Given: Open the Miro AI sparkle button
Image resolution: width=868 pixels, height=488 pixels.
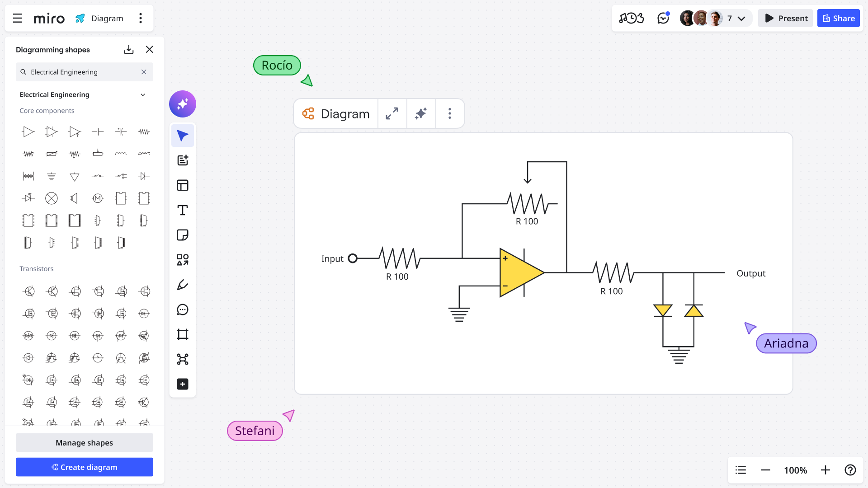Looking at the screenshot, I should point(183,104).
